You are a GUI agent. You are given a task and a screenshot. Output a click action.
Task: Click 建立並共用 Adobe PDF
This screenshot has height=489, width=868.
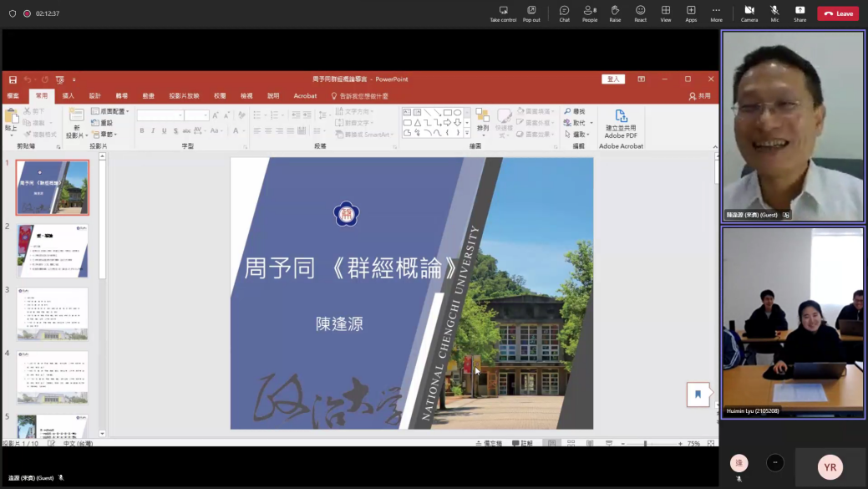tap(621, 124)
